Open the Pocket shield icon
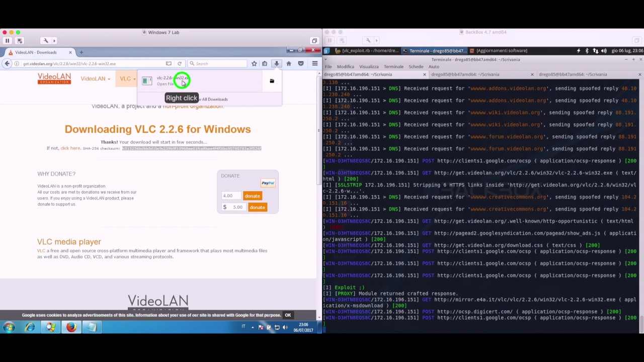This screenshot has height=362, width=644. 301,64
